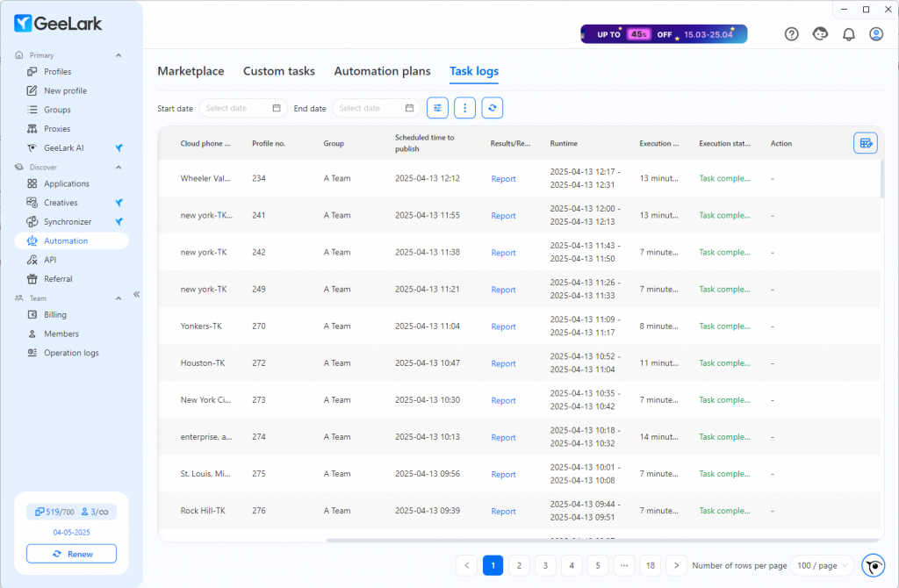Screen dimensions: 899x588
Task: Open the End date picker
Action: [376, 108]
